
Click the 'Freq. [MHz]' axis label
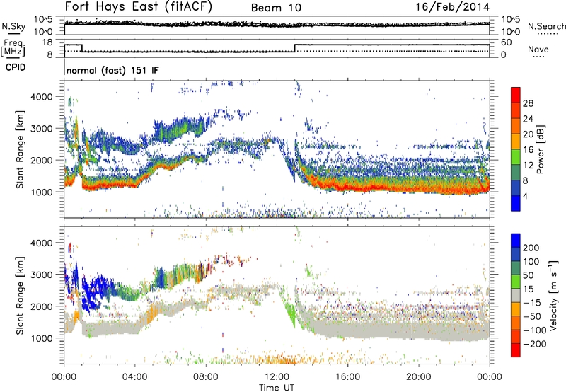[x=13, y=48]
